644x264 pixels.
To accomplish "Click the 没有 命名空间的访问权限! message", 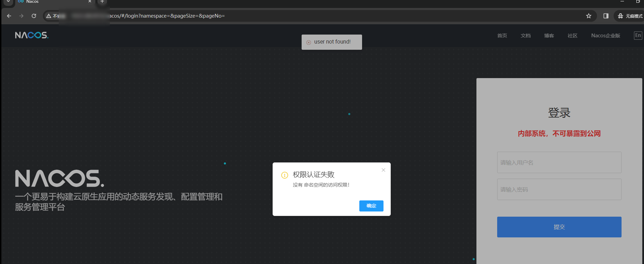I will point(321,185).
